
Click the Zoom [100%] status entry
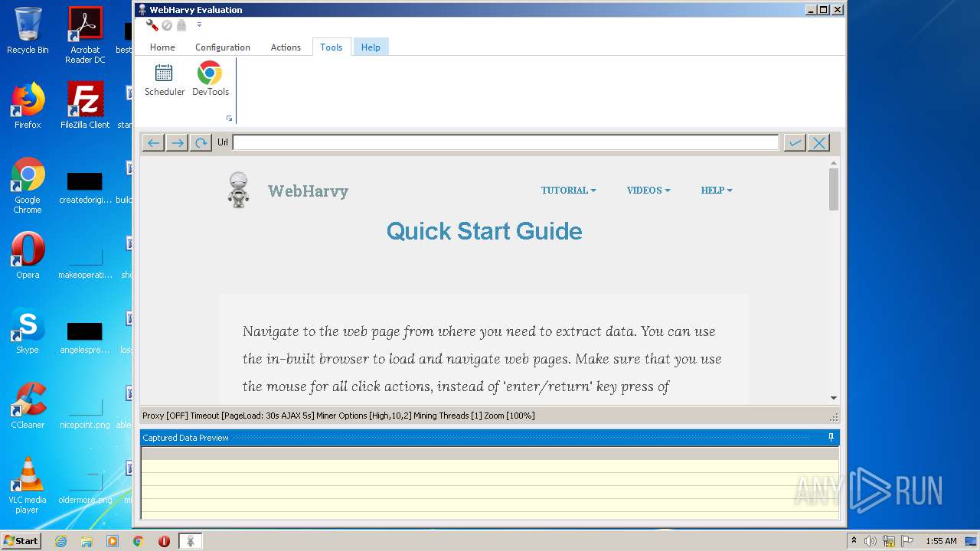pos(510,416)
